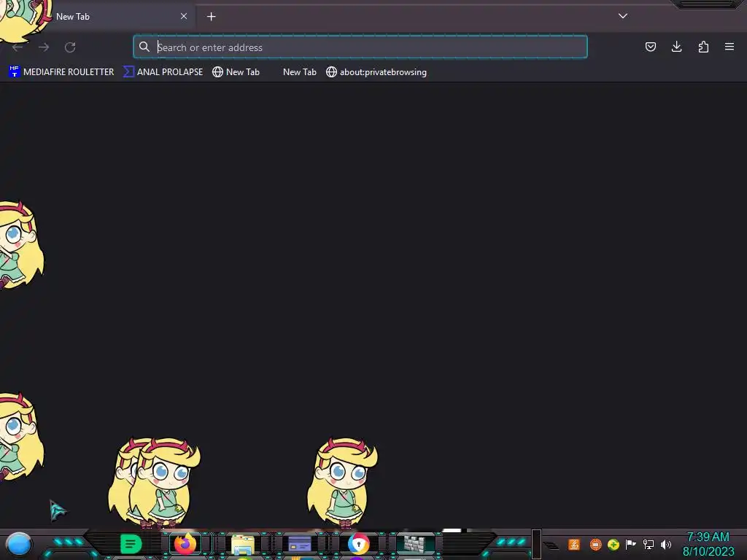Open the first New Tab bookmark with globe icon
Viewport: 747px width, 560px height.
(236, 72)
